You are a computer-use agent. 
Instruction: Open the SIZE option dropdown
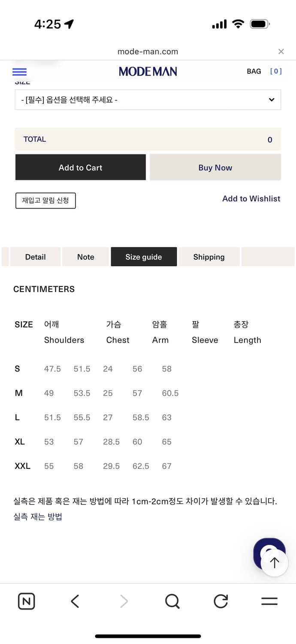(x=148, y=100)
